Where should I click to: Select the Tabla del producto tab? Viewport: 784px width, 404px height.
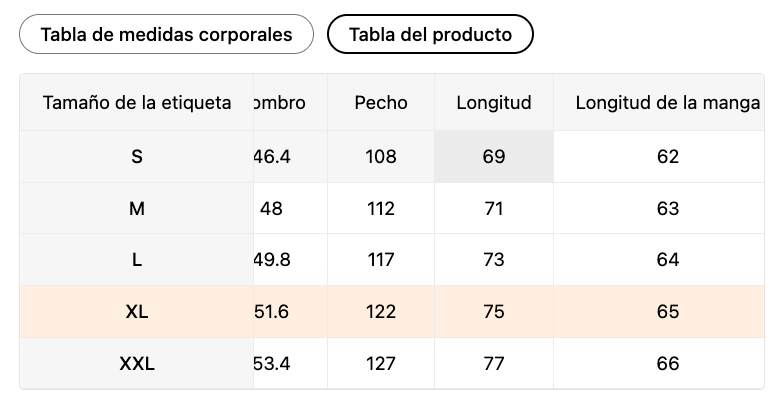[x=430, y=34]
